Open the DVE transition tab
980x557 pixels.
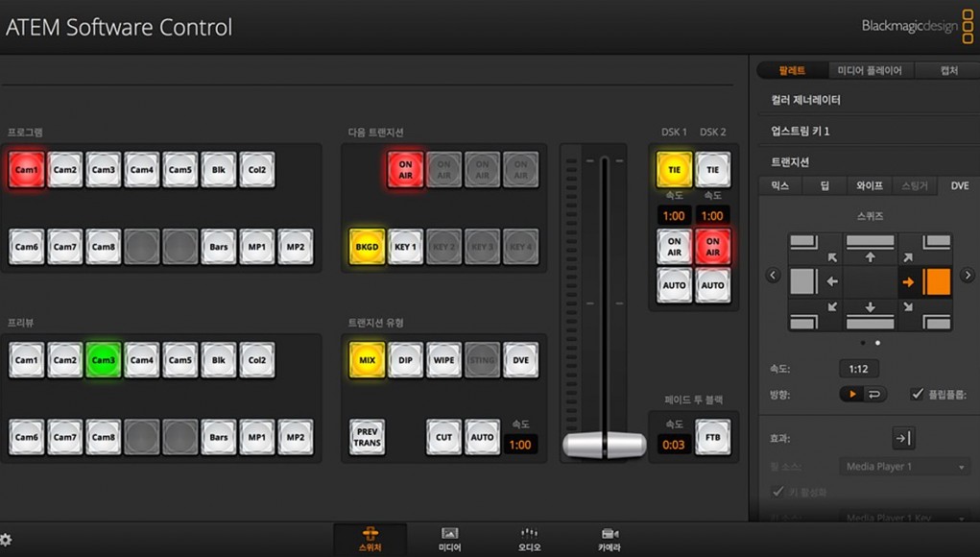tap(960, 185)
